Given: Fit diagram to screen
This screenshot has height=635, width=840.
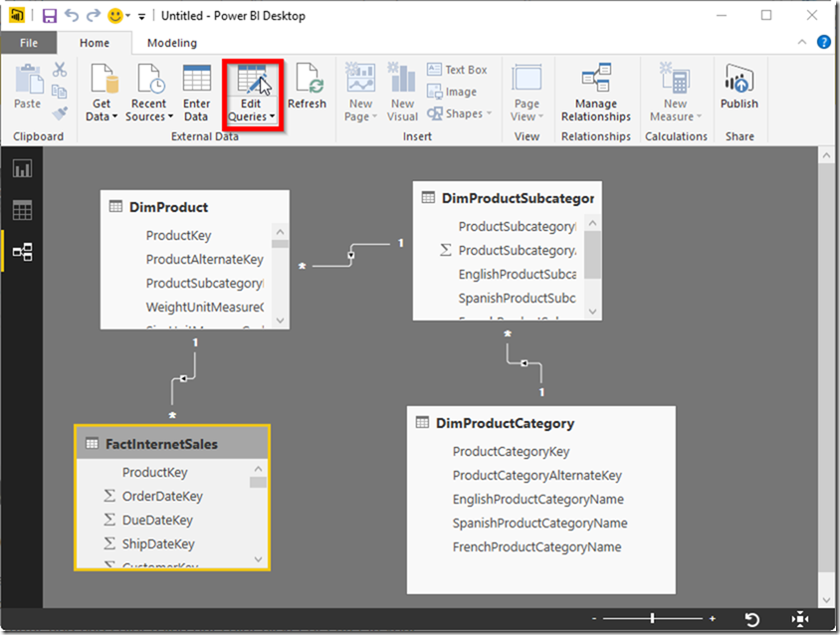Looking at the screenshot, I should point(800,619).
